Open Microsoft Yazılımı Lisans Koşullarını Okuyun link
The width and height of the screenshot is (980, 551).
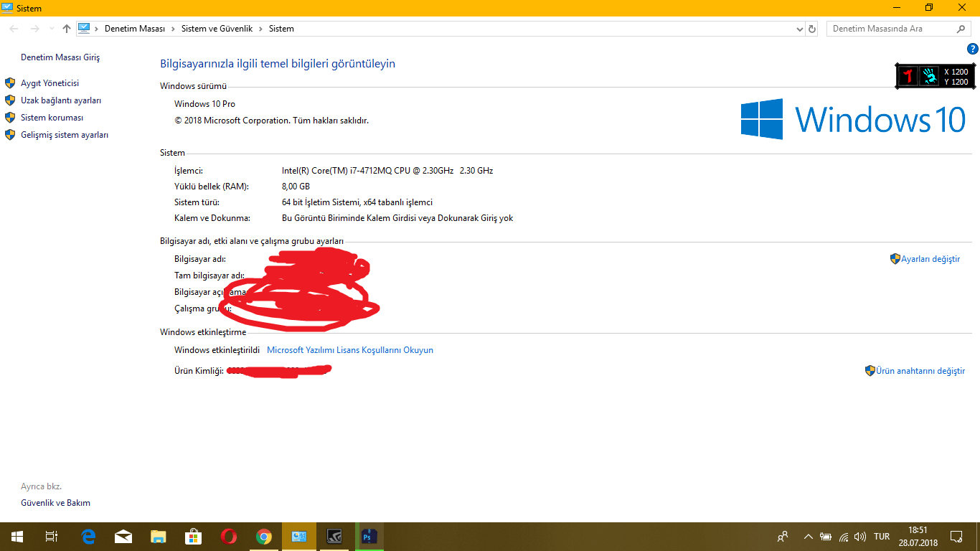(x=350, y=350)
